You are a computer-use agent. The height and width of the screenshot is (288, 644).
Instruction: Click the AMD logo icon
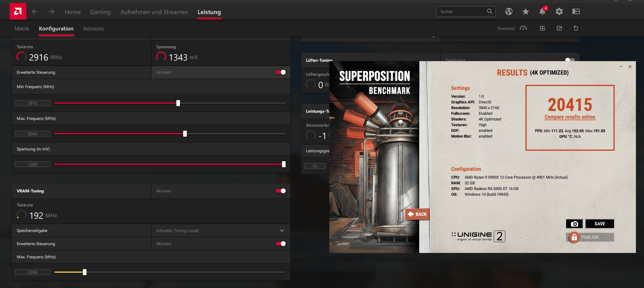18,11
